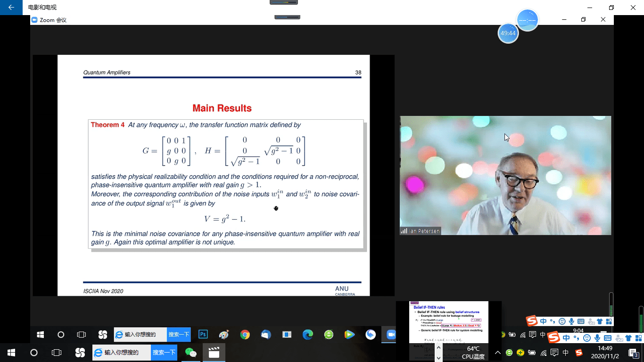Click the floating 49:44 timer bubble
This screenshot has width=644, height=362.
tap(508, 33)
